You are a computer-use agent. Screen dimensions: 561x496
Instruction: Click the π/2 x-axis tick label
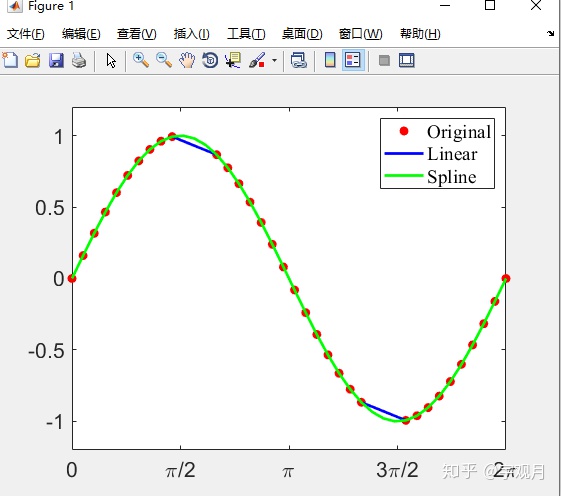point(181,470)
